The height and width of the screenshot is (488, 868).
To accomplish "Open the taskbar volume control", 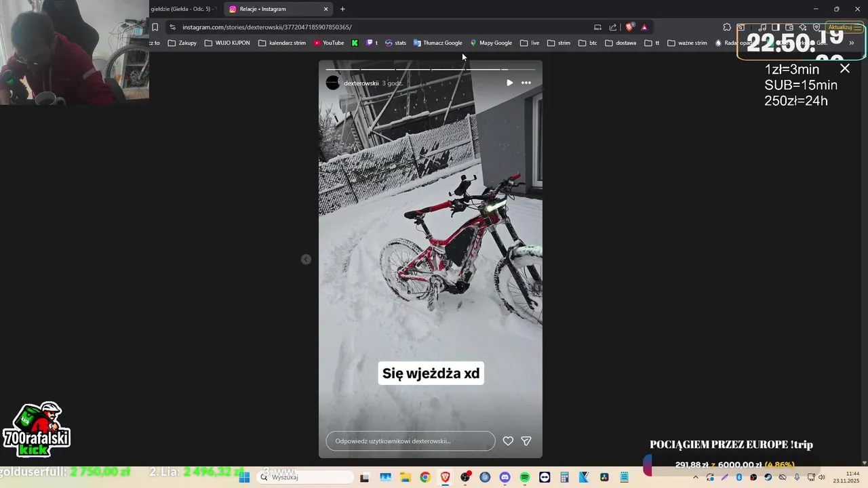I will [x=822, y=477].
